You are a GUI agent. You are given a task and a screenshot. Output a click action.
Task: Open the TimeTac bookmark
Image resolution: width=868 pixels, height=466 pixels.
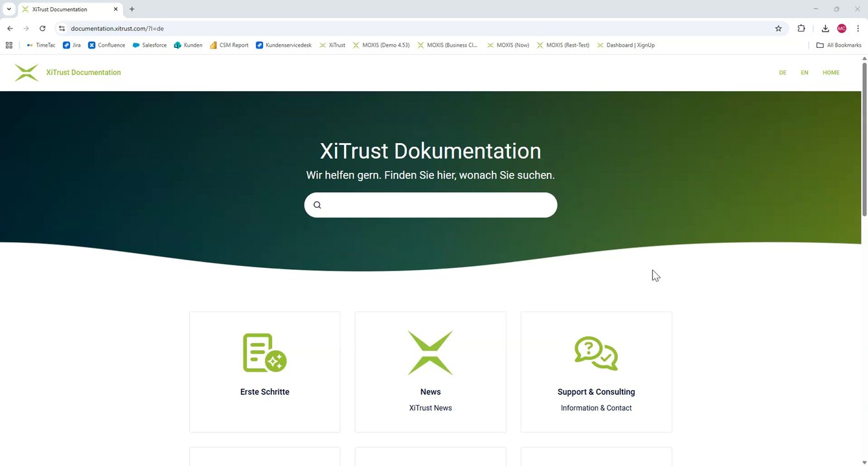pyautogui.click(x=41, y=45)
